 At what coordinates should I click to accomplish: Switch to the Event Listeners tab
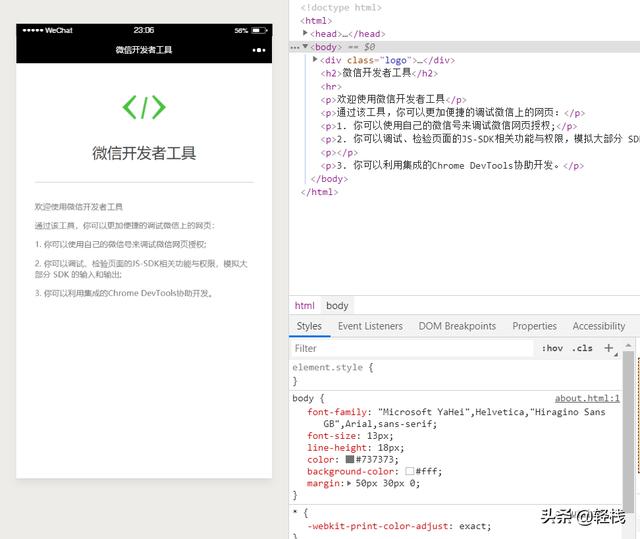(x=370, y=326)
